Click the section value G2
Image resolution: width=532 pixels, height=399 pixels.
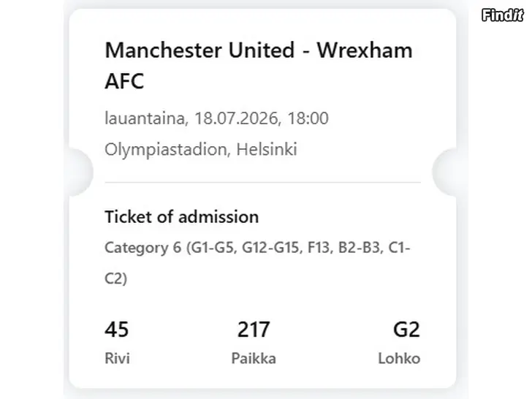coord(406,330)
